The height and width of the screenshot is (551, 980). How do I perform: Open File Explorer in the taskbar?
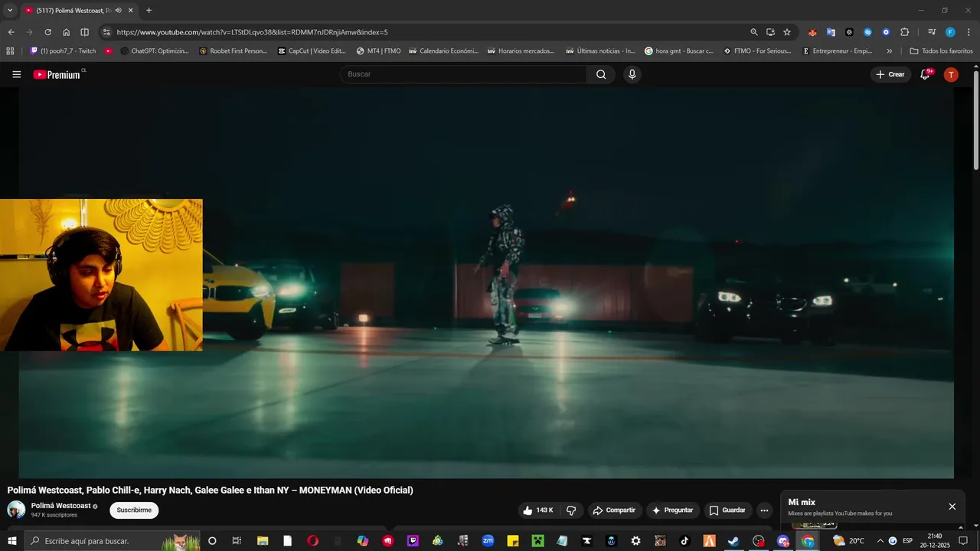click(x=263, y=541)
